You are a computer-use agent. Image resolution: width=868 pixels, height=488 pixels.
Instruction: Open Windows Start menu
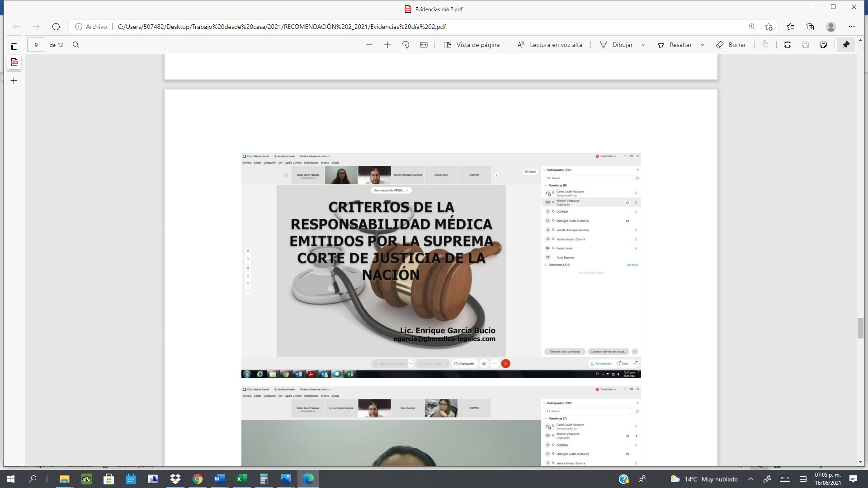(11, 479)
